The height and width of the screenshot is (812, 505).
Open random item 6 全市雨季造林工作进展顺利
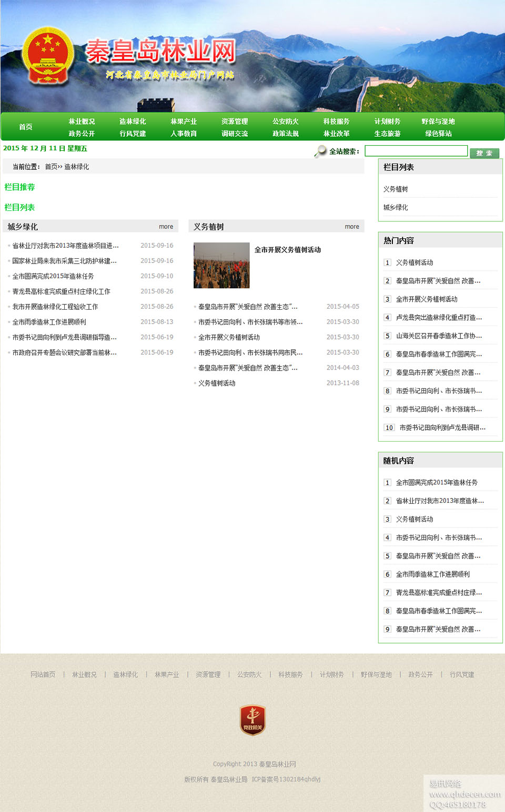pyautogui.click(x=433, y=574)
